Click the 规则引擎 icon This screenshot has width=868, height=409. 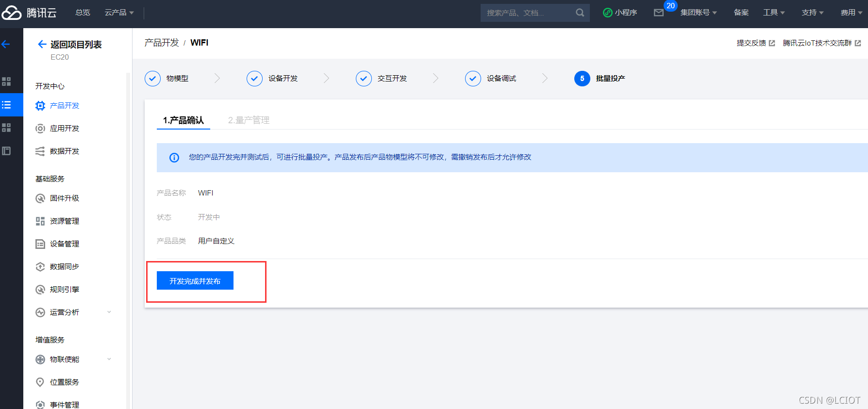pos(40,290)
